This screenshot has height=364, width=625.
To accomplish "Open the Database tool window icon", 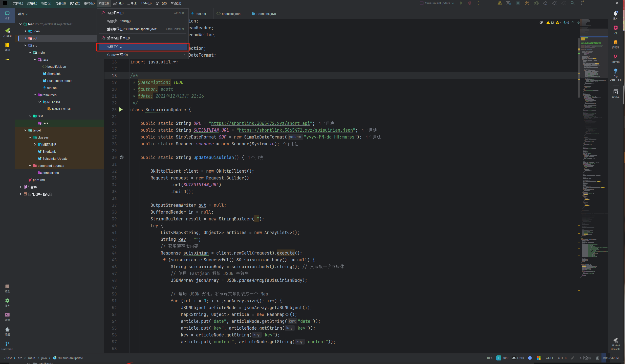I will pos(615,44).
